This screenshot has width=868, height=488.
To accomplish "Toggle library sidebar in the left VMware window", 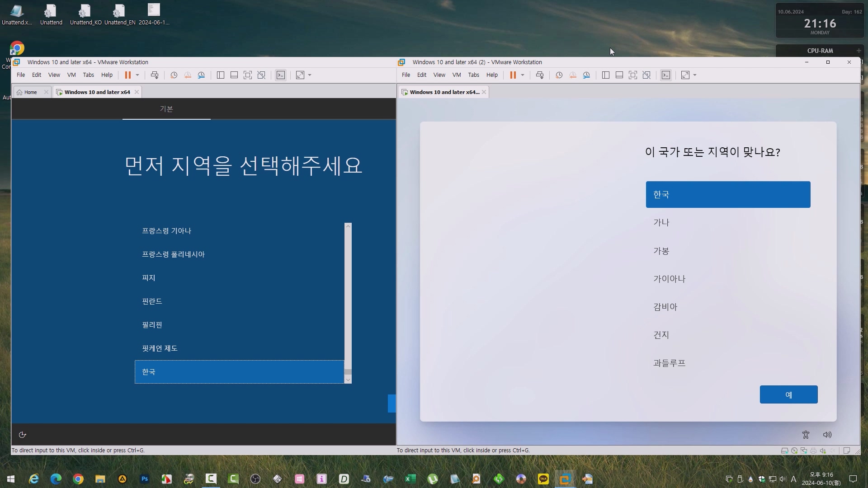I will [221, 75].
